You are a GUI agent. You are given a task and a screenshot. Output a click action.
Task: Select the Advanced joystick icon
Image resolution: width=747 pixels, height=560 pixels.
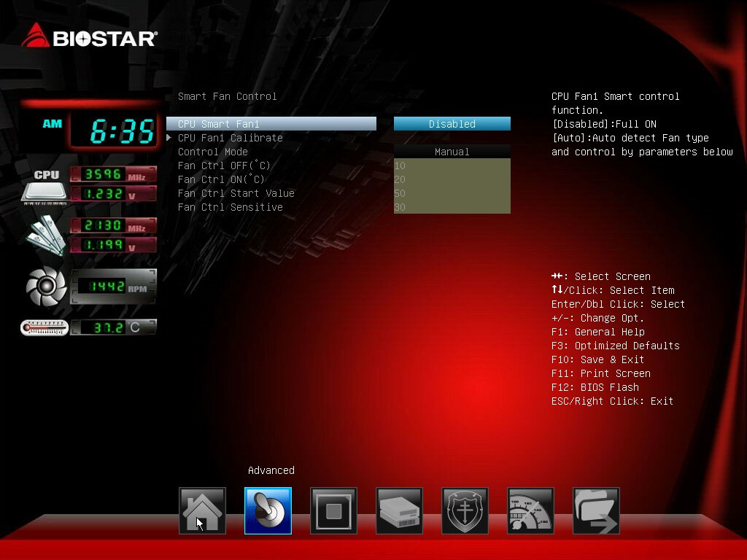coord(268,510)
